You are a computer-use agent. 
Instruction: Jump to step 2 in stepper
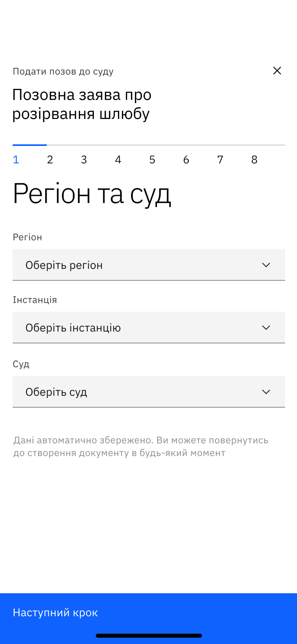tap(50, 160)
